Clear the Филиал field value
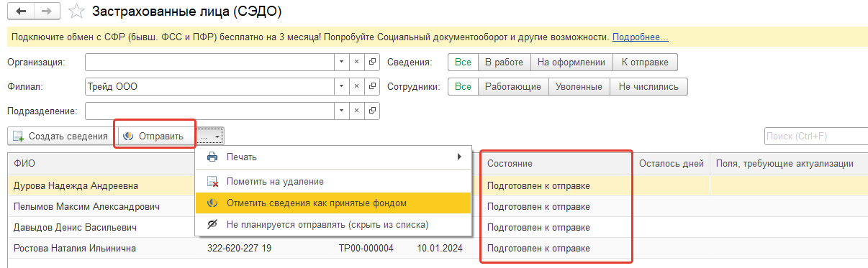The width and height of the screenshot is (868, 268). pos(356,87)
